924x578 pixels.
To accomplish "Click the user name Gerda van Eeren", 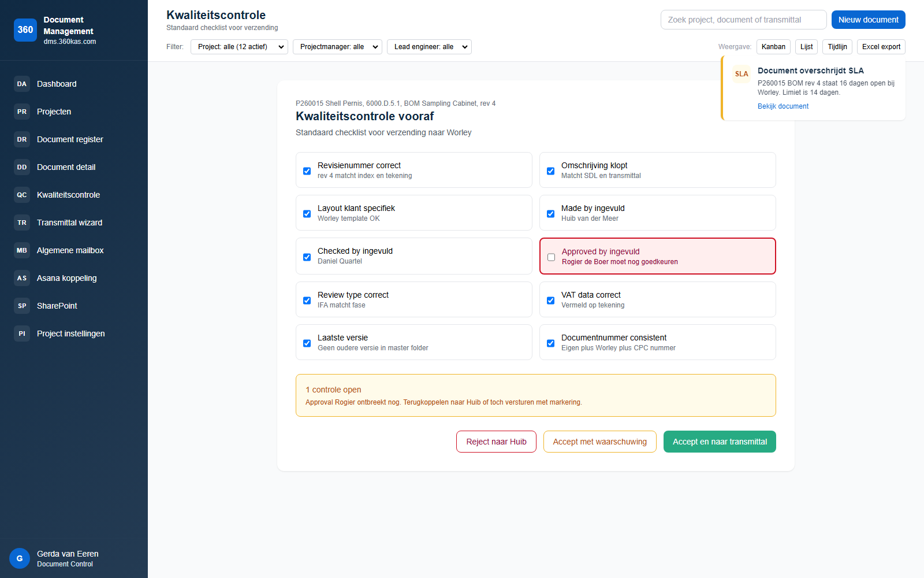I will pyautogui.click(x=68, y=554).
